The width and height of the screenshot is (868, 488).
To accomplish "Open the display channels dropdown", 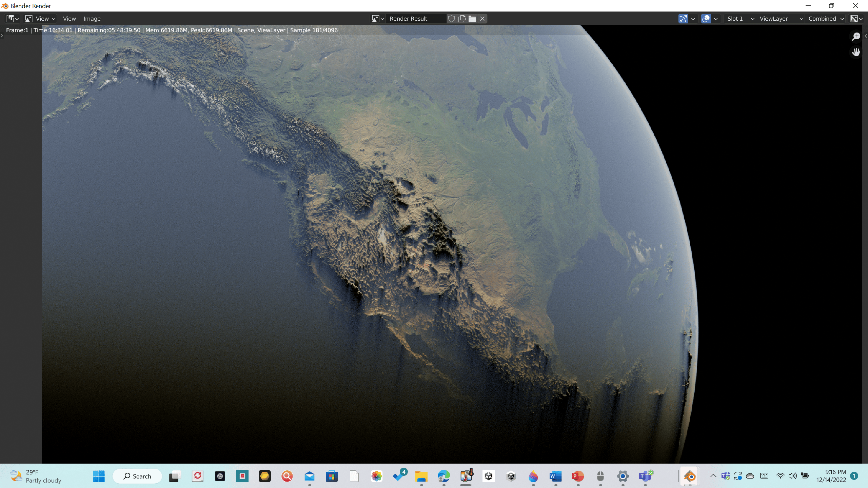I will tap(856, 19).
